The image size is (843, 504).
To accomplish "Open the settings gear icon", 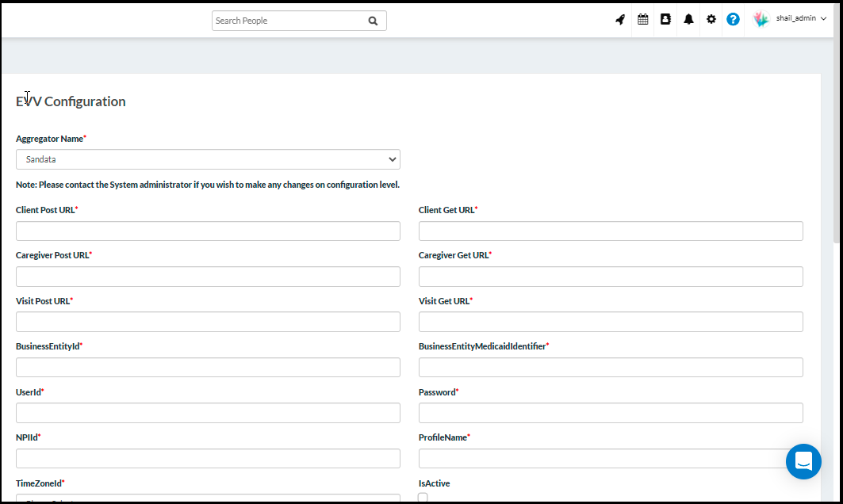I will (711, 20).
